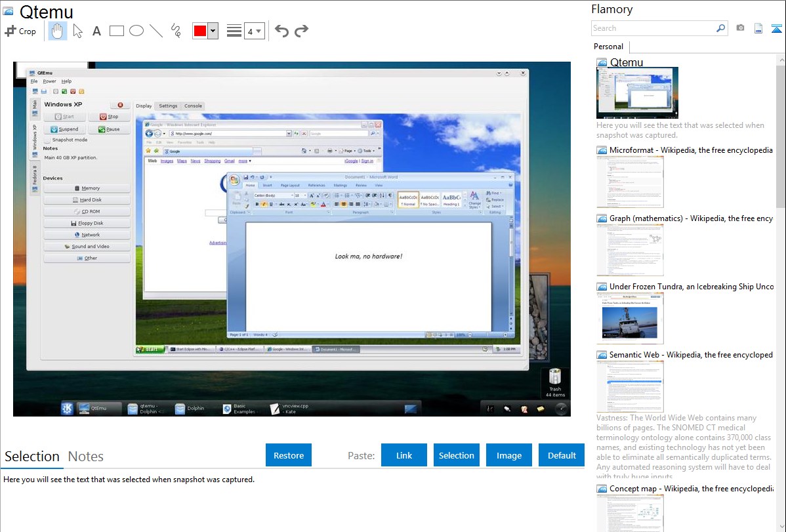Select the Graph (mathematics) snapshot thumbnail
The width and height of the screenshot is (786, 532).
tap(630, 250)
